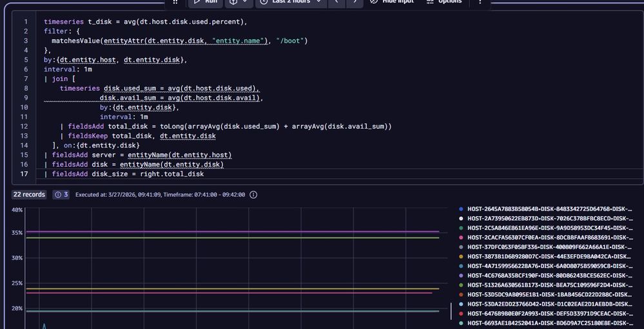
Task: Click the blue dot for HOST-2645A7883B58054B
Action: pyautogui.click(x=461, y=209)
